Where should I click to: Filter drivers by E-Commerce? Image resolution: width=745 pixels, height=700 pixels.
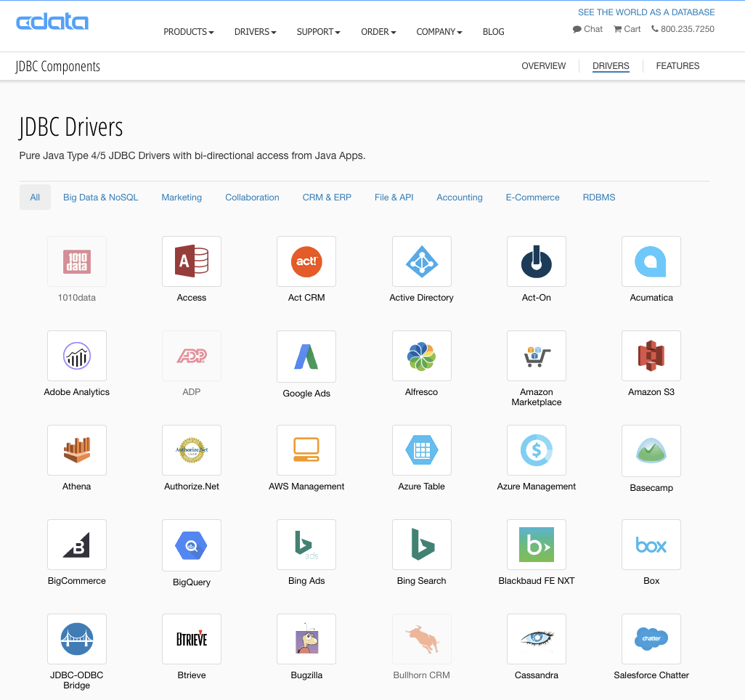coord(533,198)
